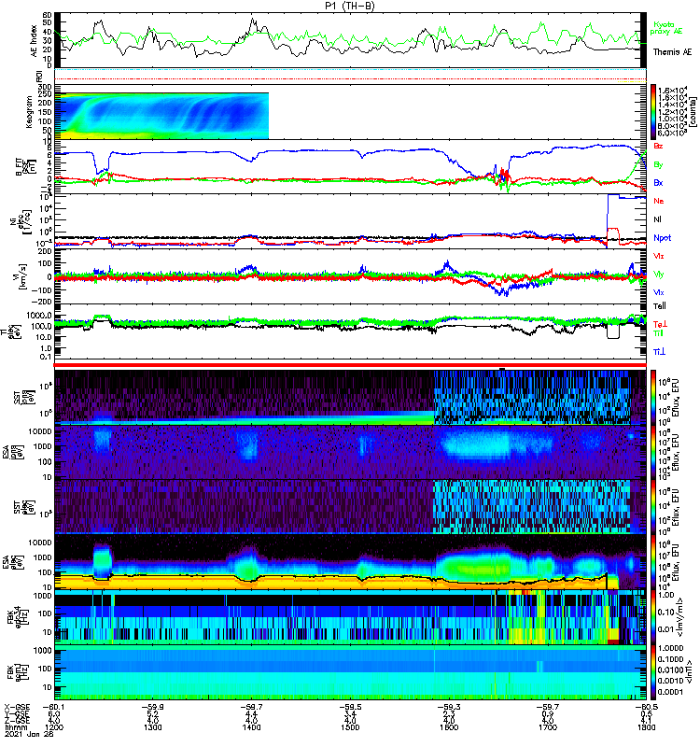Click the date label 2021 Jan 28
The width and height of the screenshot is (700, 747).
point(29,734)
